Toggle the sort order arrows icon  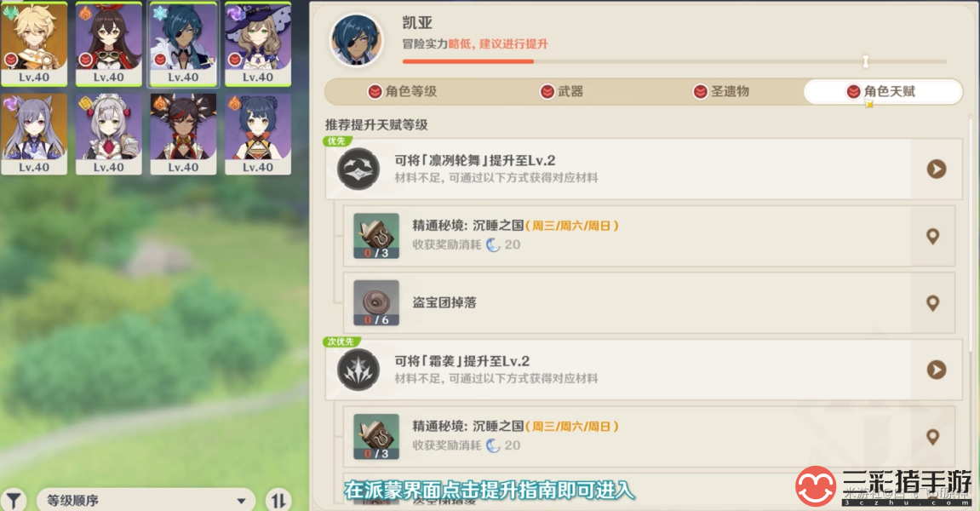(278, 500)
